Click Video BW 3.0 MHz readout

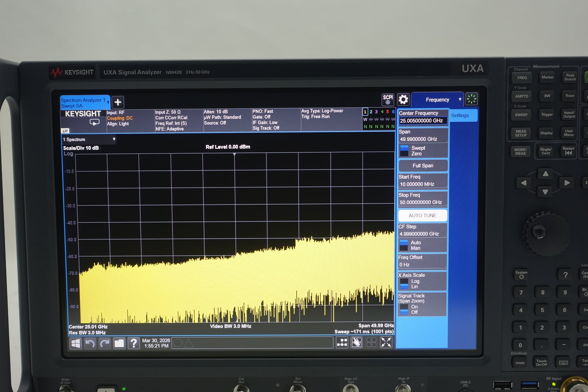(231, 326)
